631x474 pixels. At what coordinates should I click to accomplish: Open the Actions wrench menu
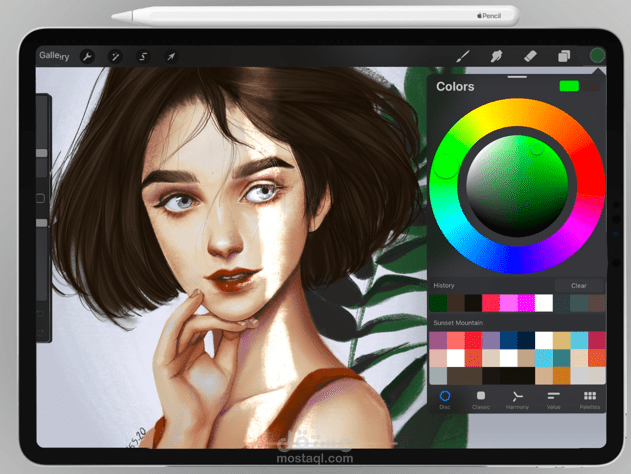[x=87, y=57]
